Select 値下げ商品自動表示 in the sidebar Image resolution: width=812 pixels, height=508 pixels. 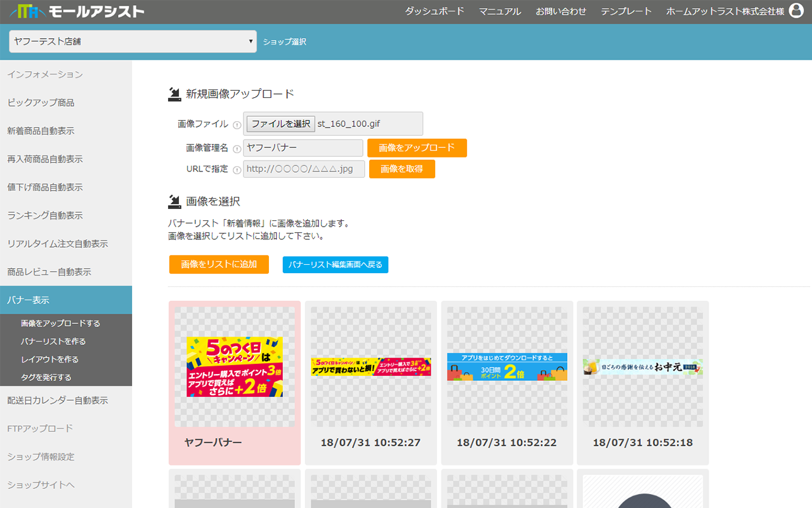click(66, 187)
